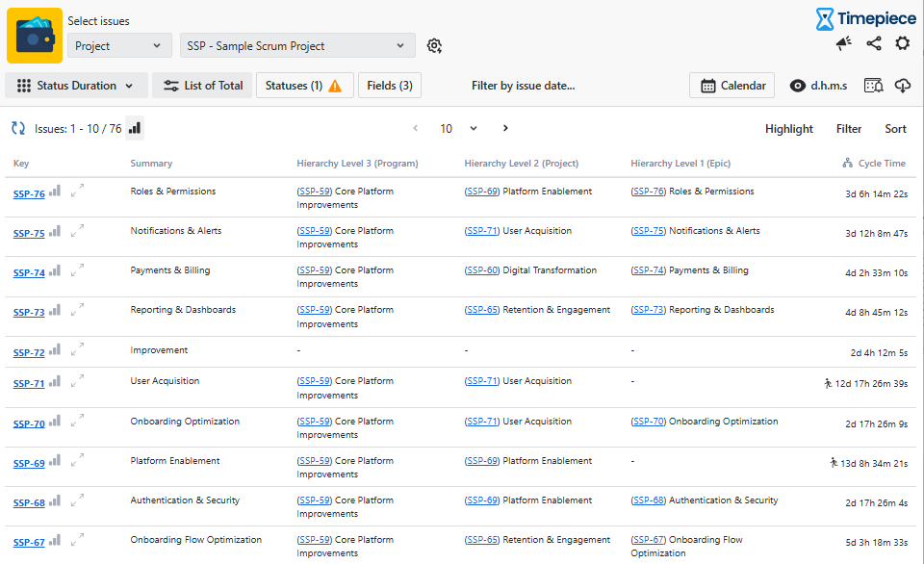
Task: Open the Calendar button
Action: [731, 86]
